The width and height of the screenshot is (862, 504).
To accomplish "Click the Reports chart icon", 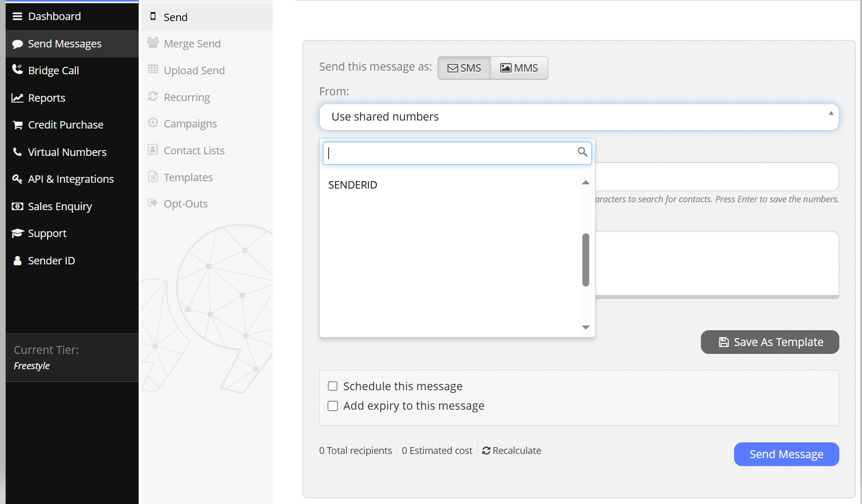I will [17, 98].
